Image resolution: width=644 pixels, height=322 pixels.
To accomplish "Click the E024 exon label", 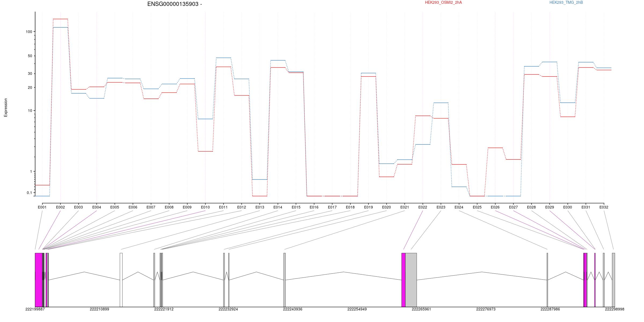I will (459, 207).
